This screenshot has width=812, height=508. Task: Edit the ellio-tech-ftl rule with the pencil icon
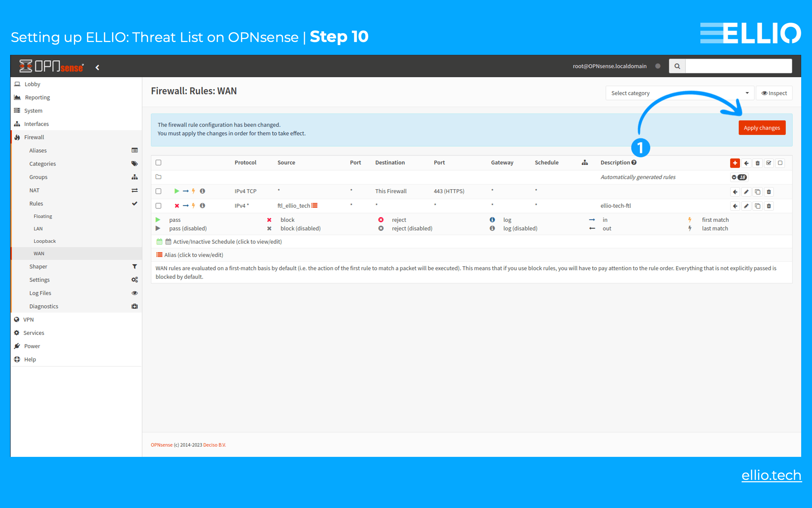[746, 206]
